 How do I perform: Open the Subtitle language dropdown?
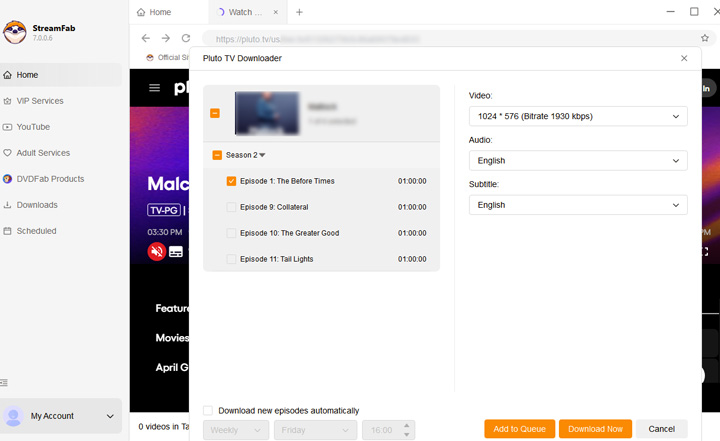click(x=578, y=205)
